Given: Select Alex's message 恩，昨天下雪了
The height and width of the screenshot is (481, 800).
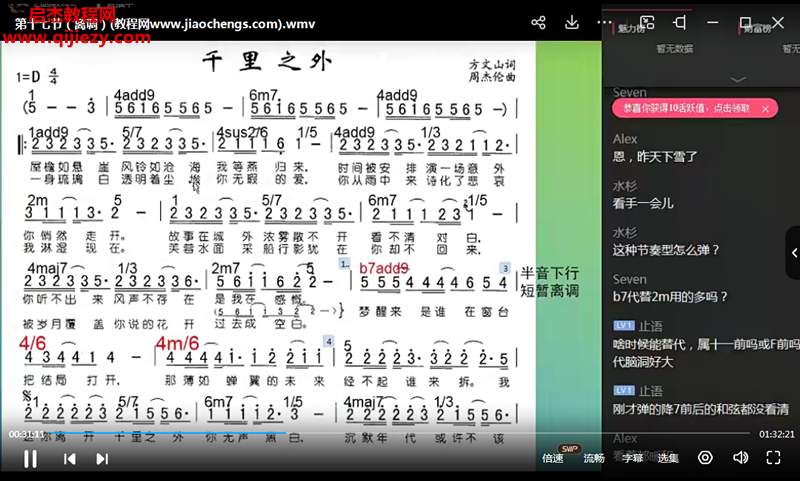Looking at the screenshot, I should click(x=655, y=157).
